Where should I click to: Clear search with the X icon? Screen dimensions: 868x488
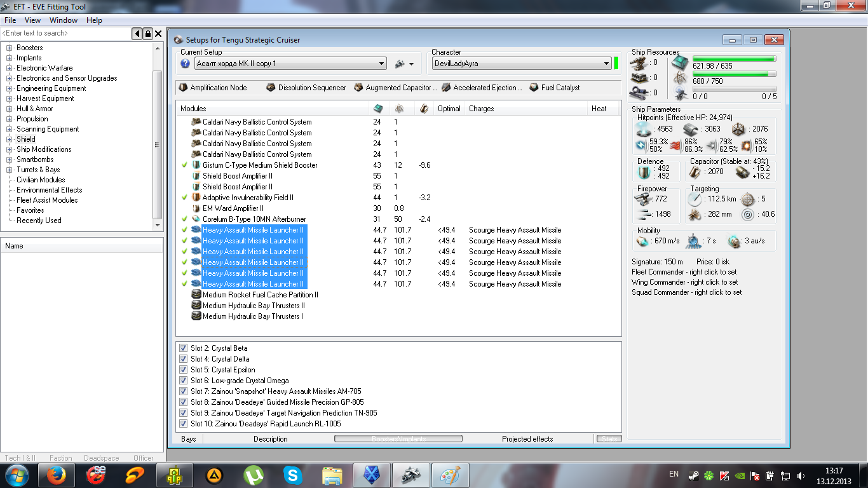point(159,34)
